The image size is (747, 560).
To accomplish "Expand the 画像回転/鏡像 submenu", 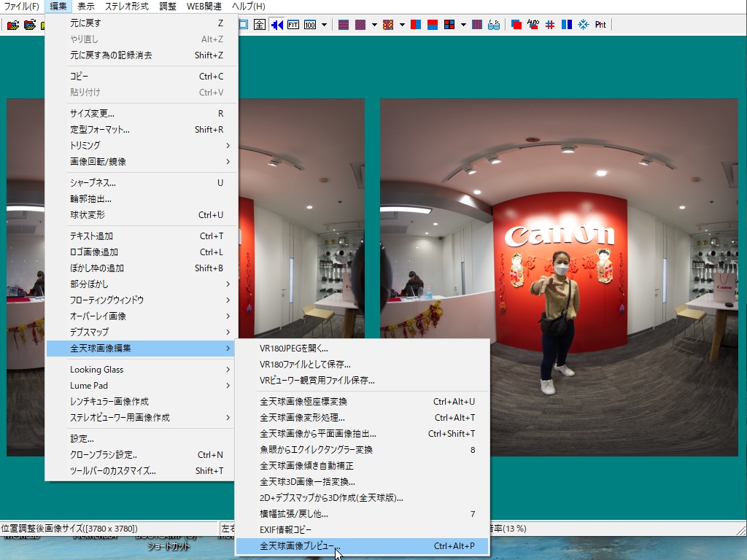I will click(142, 162).
